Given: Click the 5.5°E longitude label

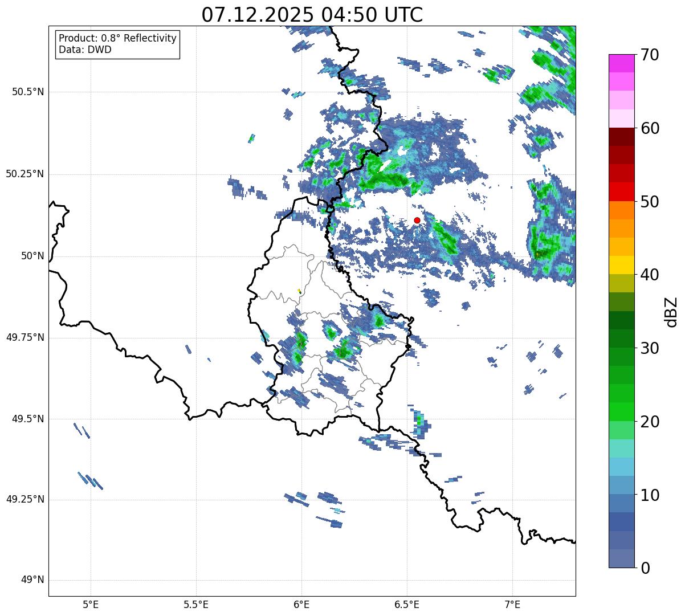Looking at the screenshot, I should click(x=196, y=604).
